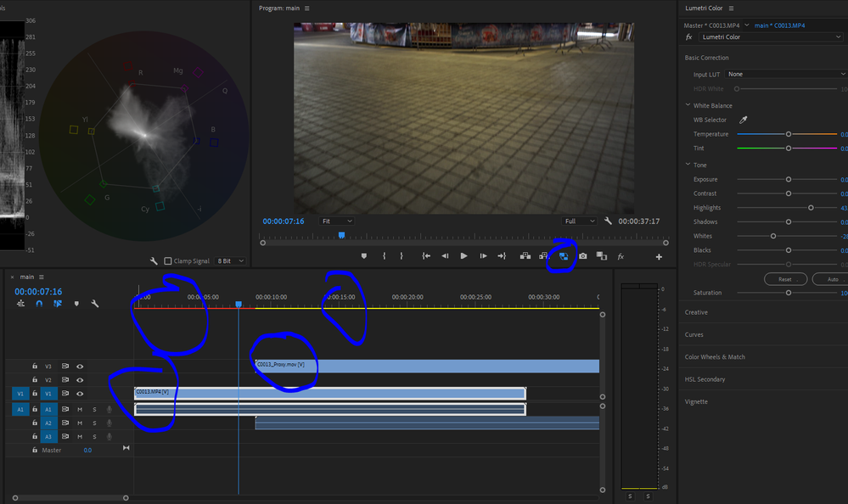Open Program monitor wrench settings
This screenshot has height=504, width=848.
point(608,221)
